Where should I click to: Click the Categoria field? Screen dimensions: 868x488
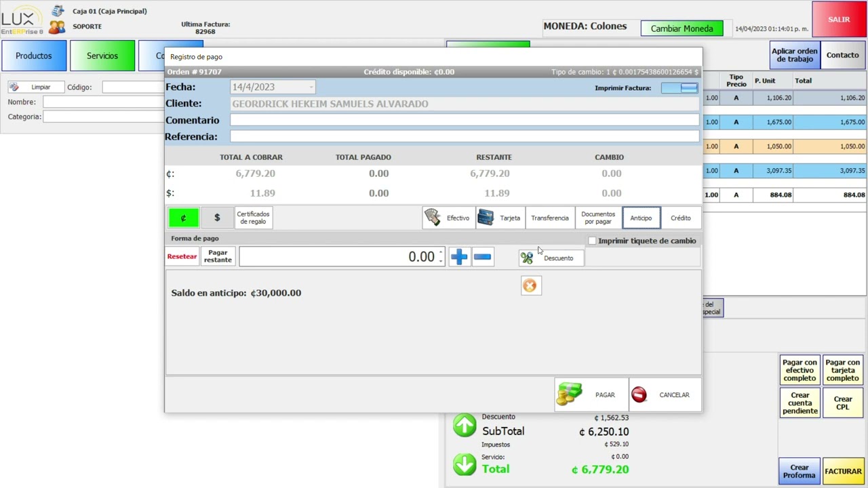pos(103,117)
